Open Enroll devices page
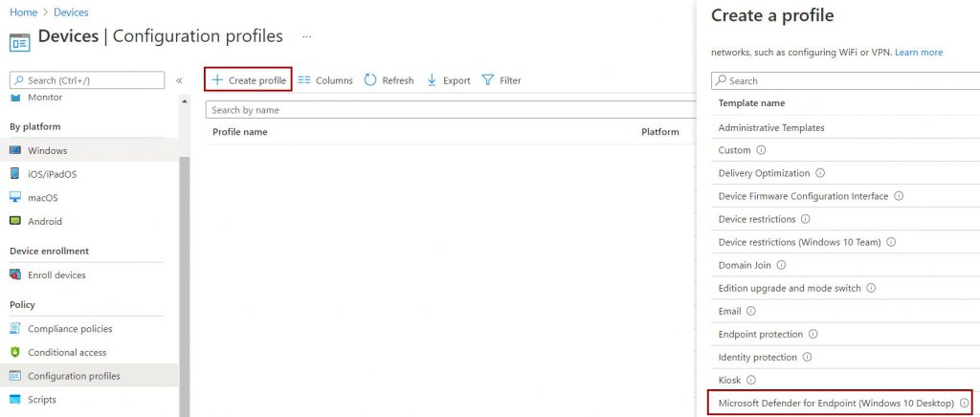The image size is (980, 417). point(56,275)
